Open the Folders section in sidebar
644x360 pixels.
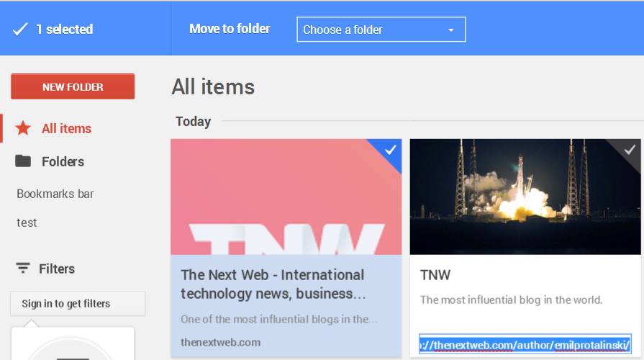pos(63,161)
